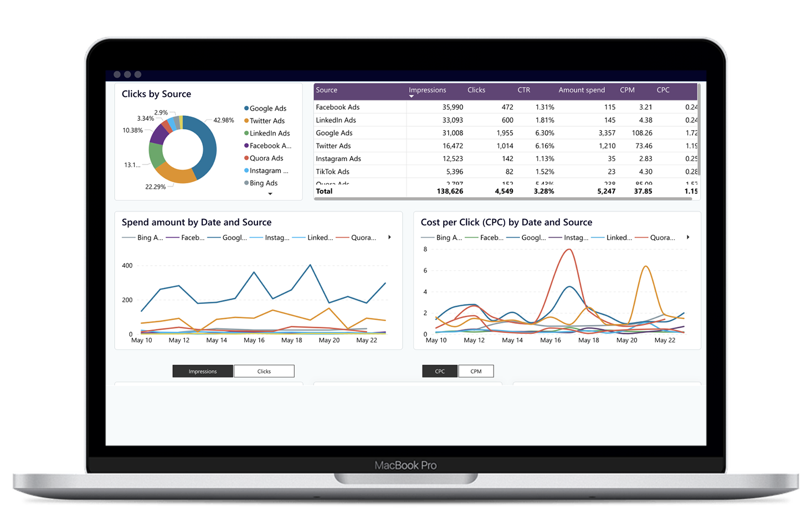Click the Twitter Ads legend marker
The width and height of the screenshot is (812, 516).
tap(246, 121)
